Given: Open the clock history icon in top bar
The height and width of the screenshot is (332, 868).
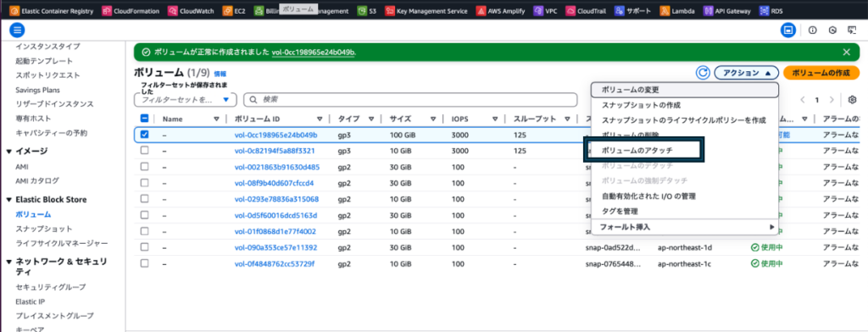Looking at the screenshot, I should click(832, 30).
